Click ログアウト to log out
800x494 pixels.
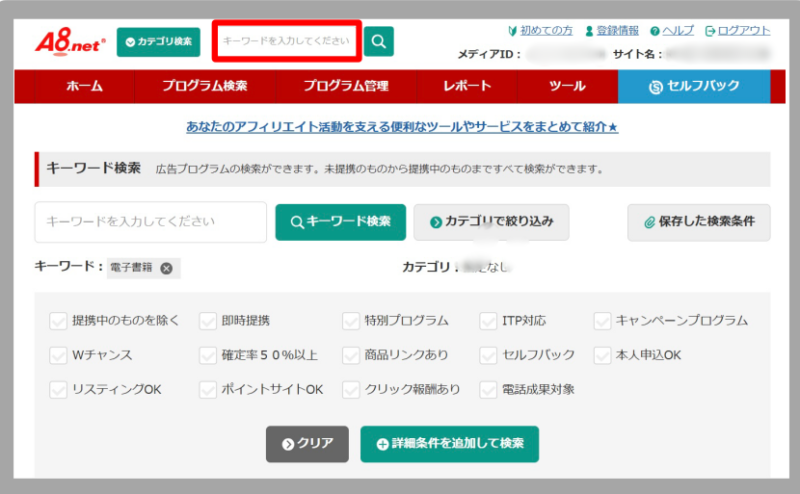[737, 31]
